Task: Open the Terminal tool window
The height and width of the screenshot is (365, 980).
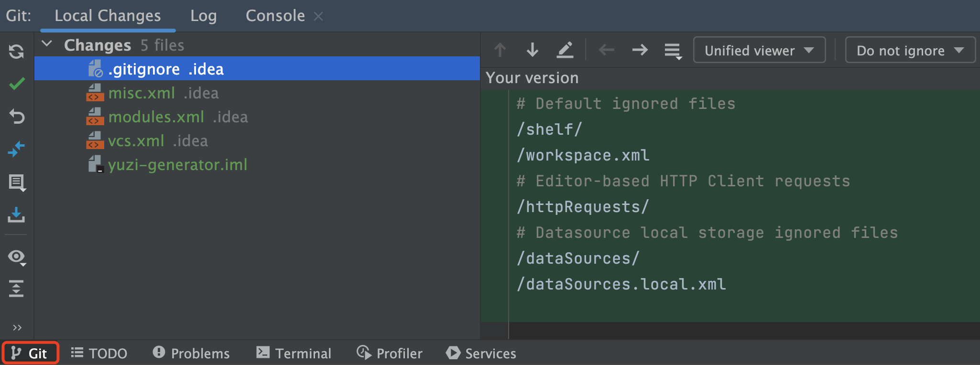Action: point(294,353)
